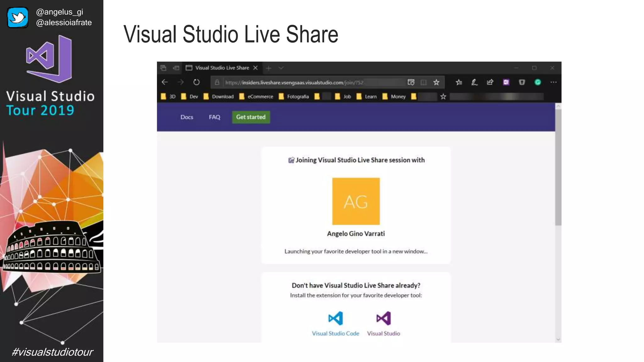Open the Learn favorites folder

click(x=367, y=96)
